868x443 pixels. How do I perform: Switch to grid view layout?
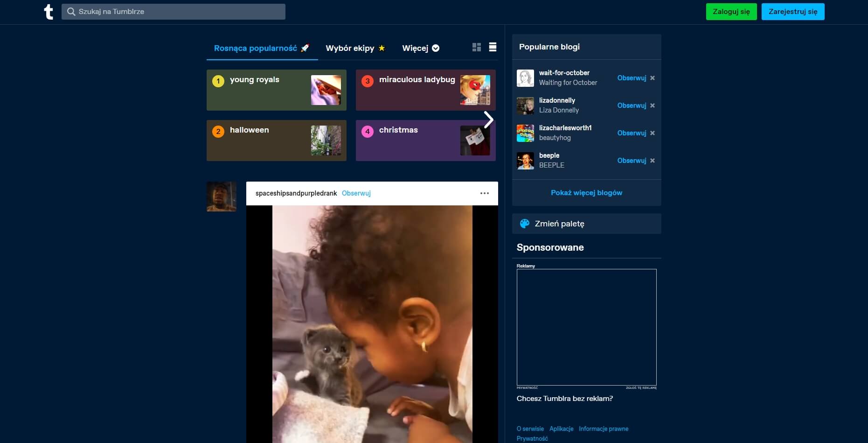coord(476,47)
